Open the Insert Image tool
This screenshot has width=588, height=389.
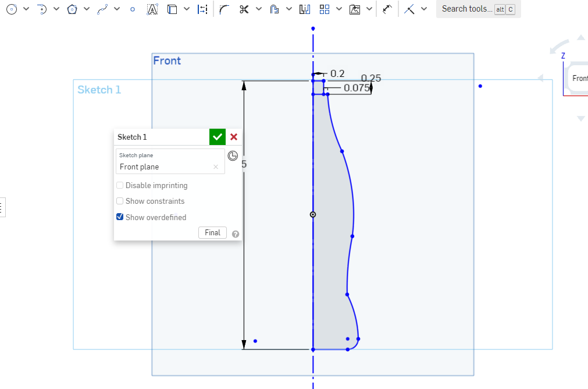(356, 9)
